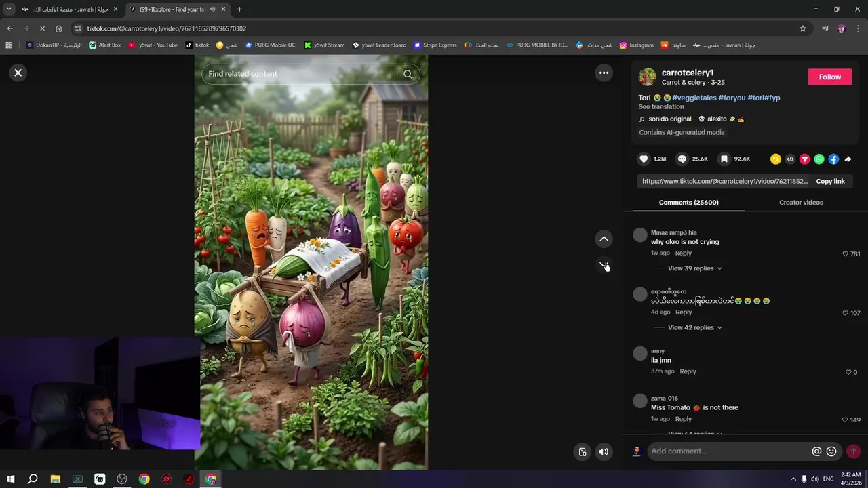868x488 pixels.
Task: Open comments via the speech bubble icon
Action: tap(682, 159)
